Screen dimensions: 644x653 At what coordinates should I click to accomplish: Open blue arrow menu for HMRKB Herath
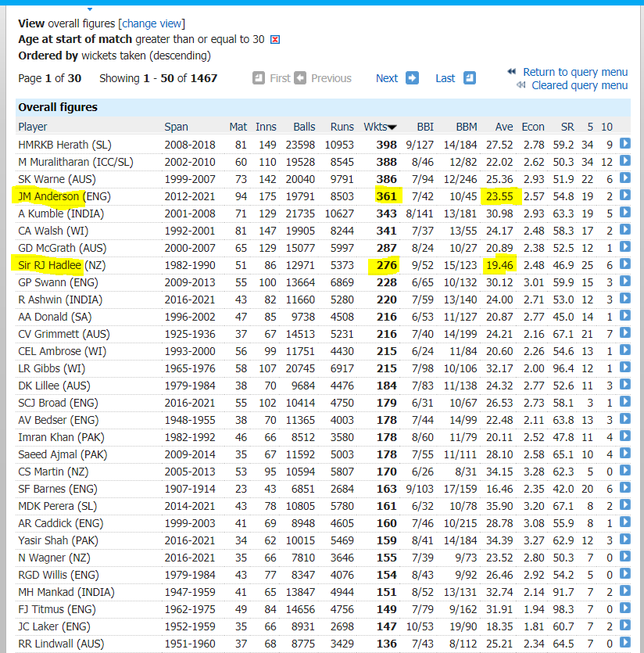[625, 144]
